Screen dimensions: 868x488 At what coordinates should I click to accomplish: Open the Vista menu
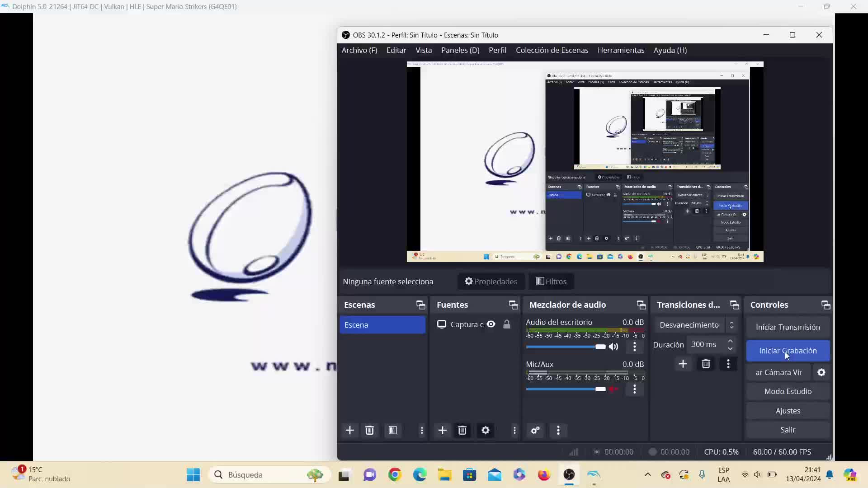424,50
